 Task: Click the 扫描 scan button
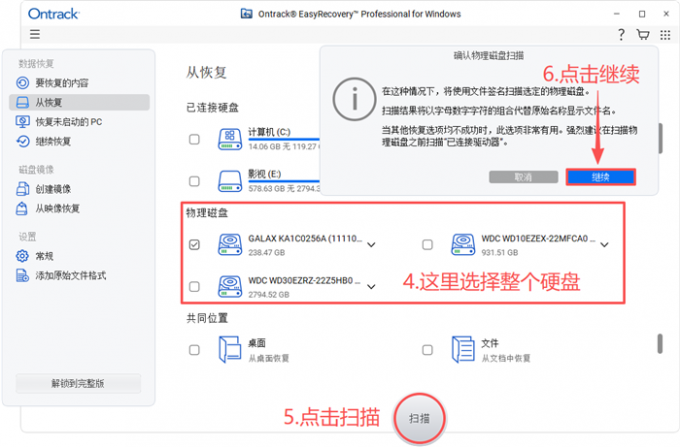point(419,418)
